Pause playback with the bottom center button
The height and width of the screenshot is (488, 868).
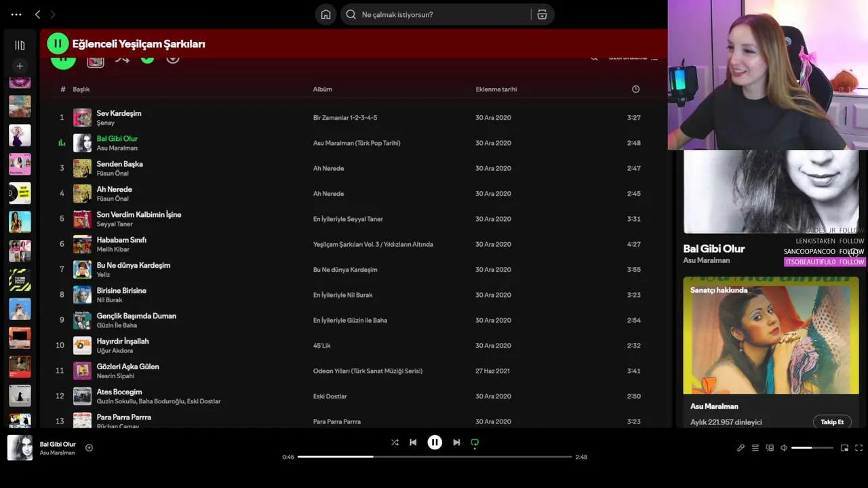click(x=435, y=443)
